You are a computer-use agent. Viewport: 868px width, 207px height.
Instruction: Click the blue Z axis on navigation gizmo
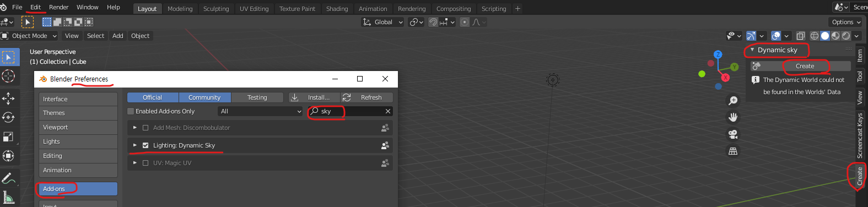tap(718, 55)
